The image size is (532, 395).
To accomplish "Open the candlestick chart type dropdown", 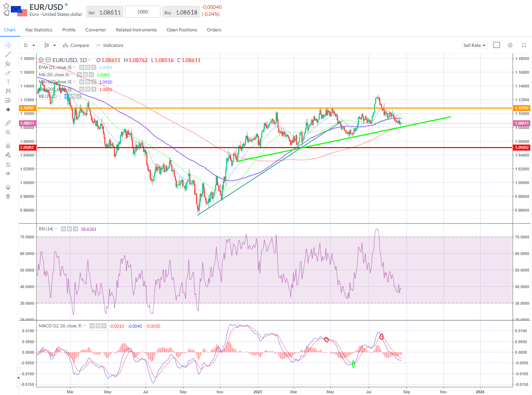I will (49, 45).
